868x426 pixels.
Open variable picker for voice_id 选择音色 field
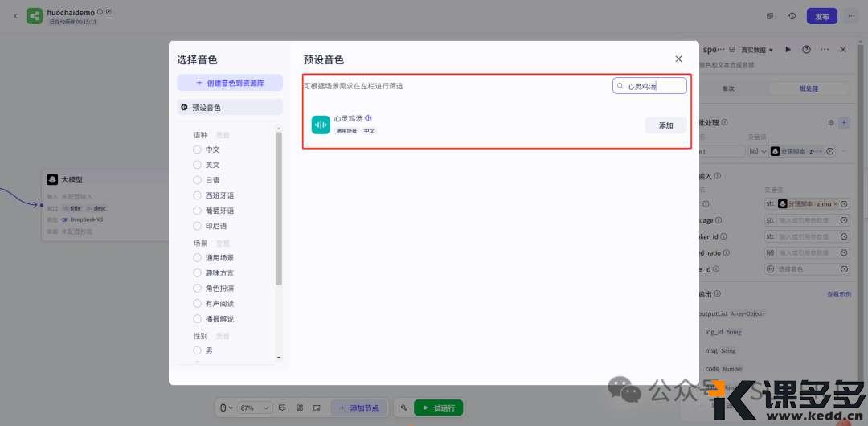point(844,268)
